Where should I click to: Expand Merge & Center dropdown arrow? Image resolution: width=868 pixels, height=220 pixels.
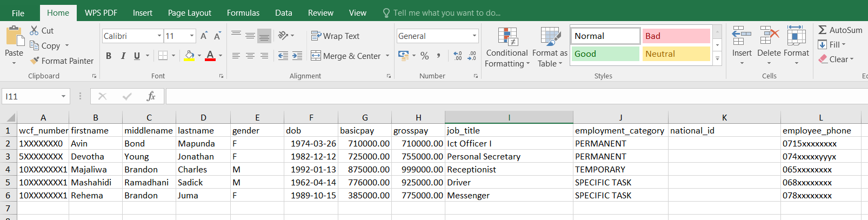coord(388,56)
